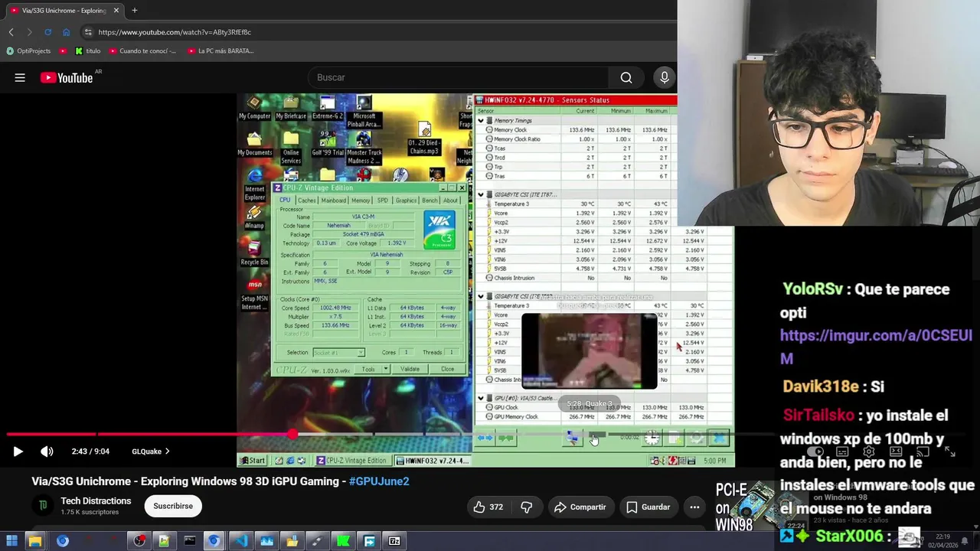Focus the Buscar search field

coord(459,77)
